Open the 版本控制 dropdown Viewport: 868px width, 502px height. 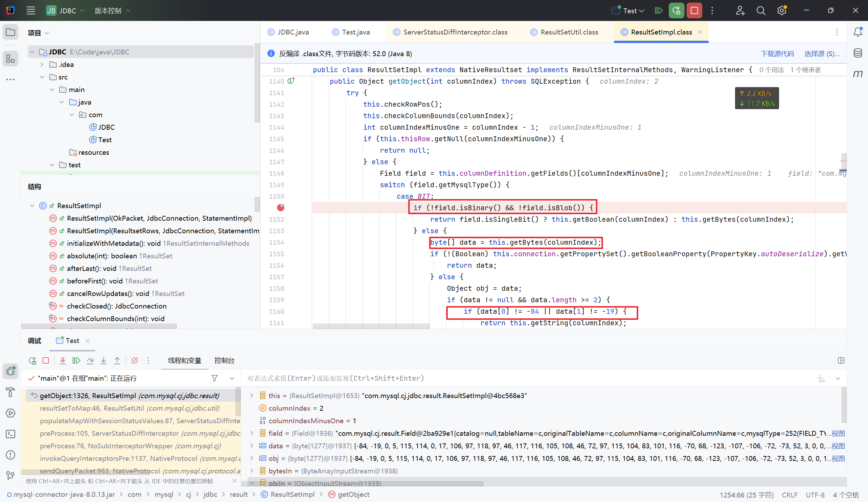(112, 10)
